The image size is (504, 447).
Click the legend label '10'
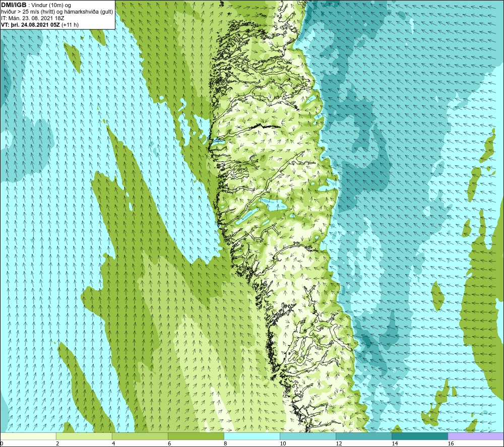[283, 443]
